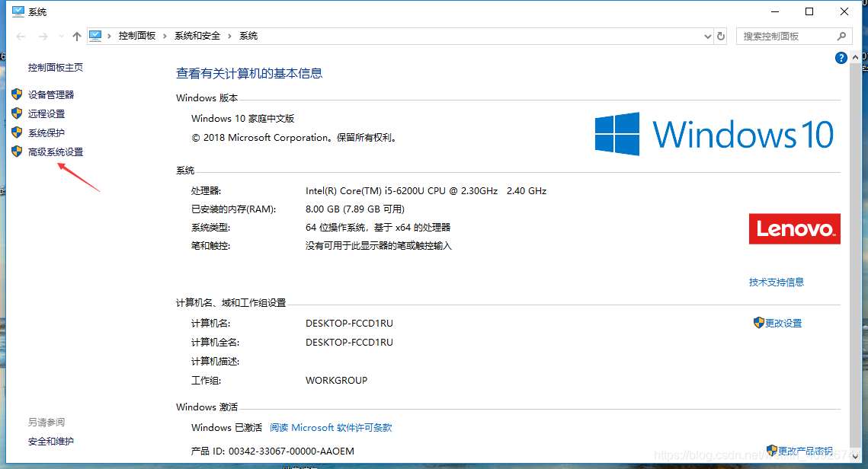Click the scrollbar down arrow

click(x=856, y=456)
